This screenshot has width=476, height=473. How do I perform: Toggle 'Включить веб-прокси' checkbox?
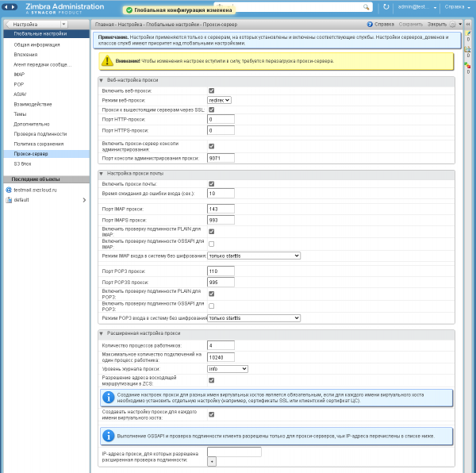tap(211, 91)
